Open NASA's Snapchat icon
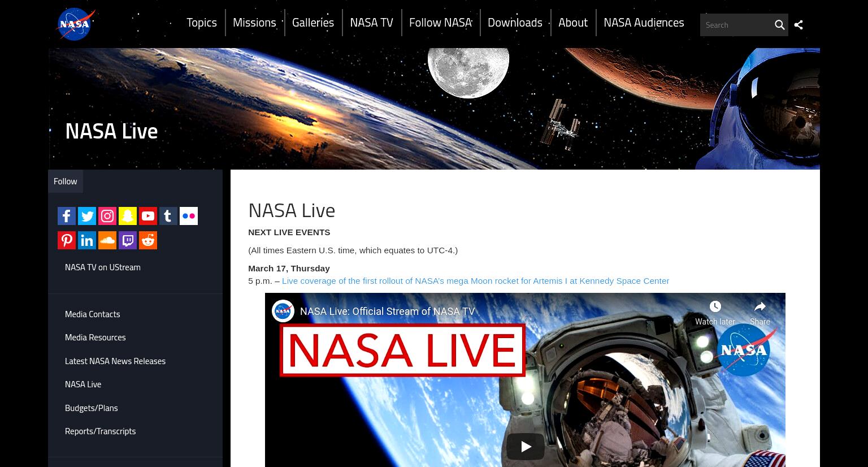Image resolution: width=868 pixels, height=467 pixels. coord(128,216)
